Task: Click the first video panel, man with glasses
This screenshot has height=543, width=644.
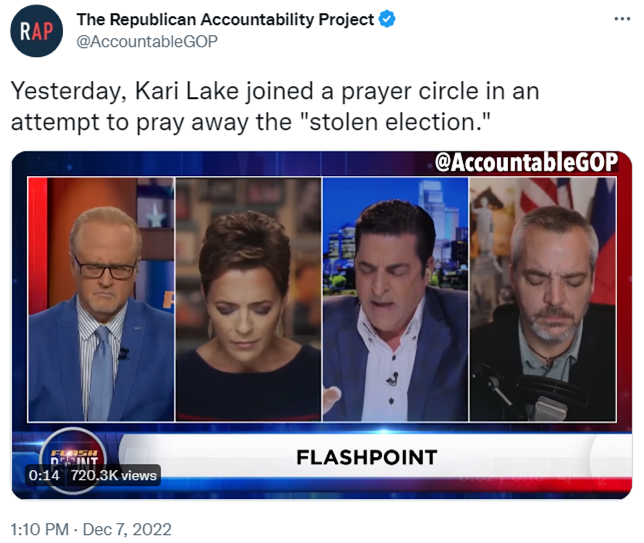Action: 101,299
